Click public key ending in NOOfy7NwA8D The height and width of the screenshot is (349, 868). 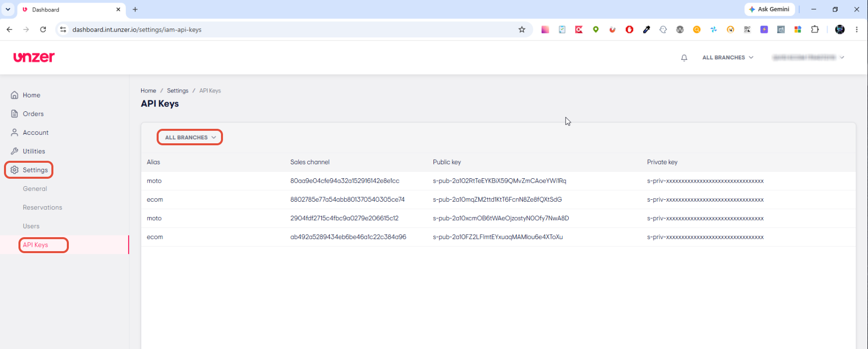(x=501, y=218)
